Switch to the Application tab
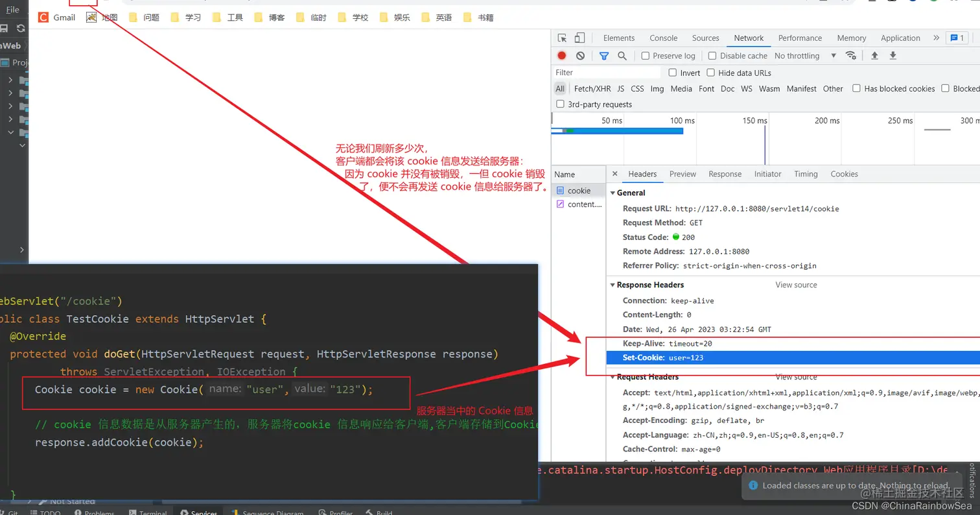 tap(900, 38)
